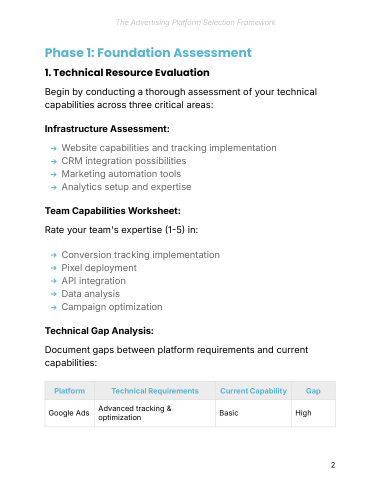Click the Phase 1: Foundation Assessment heading
Viewport: 380px width, 492px height.
point(148,53)
